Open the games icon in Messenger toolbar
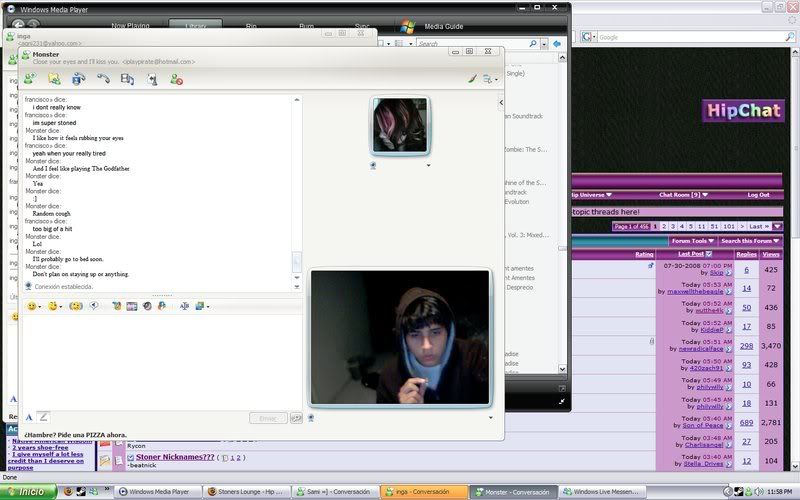800x500 pixels. (x=152, y=79)
